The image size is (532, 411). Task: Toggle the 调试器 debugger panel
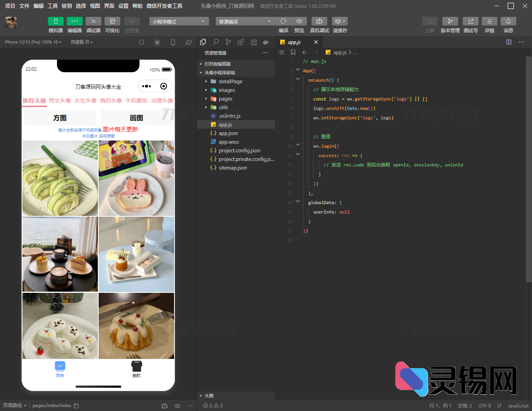click(x=93, y=21)
